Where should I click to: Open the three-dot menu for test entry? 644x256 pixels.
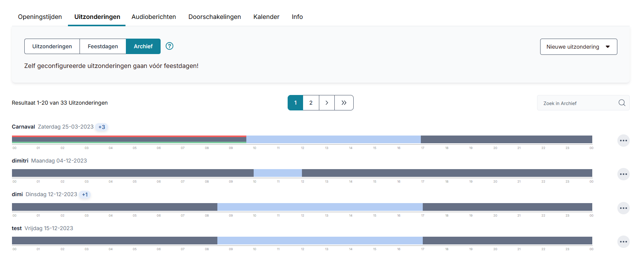[624, 242]
